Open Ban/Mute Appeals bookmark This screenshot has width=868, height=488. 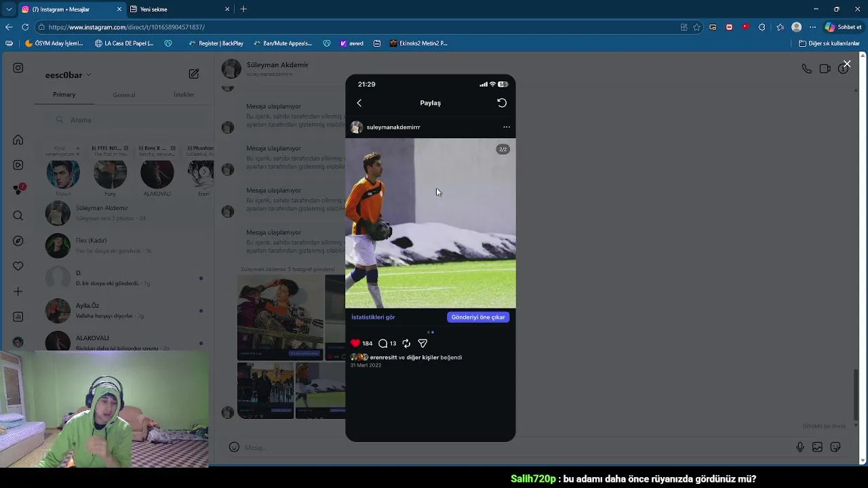pos(282,43)
